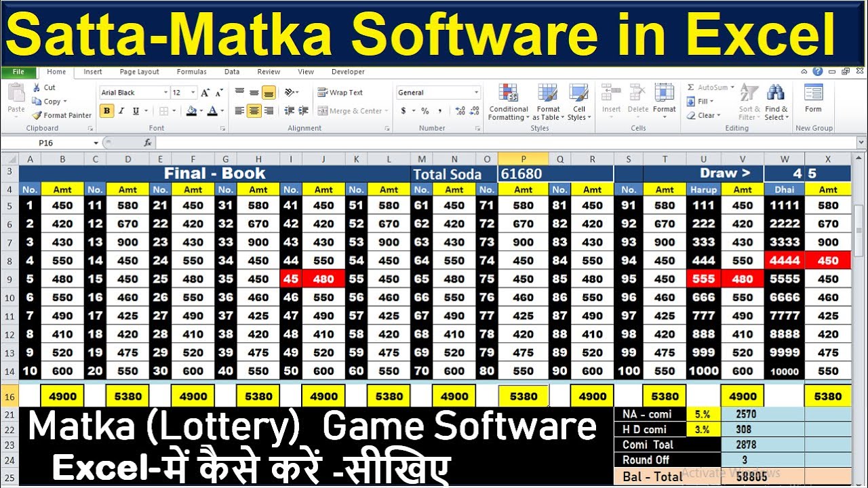Click the Middle Align icon
This screenshot has height=488, width=868.
point(254,92)
